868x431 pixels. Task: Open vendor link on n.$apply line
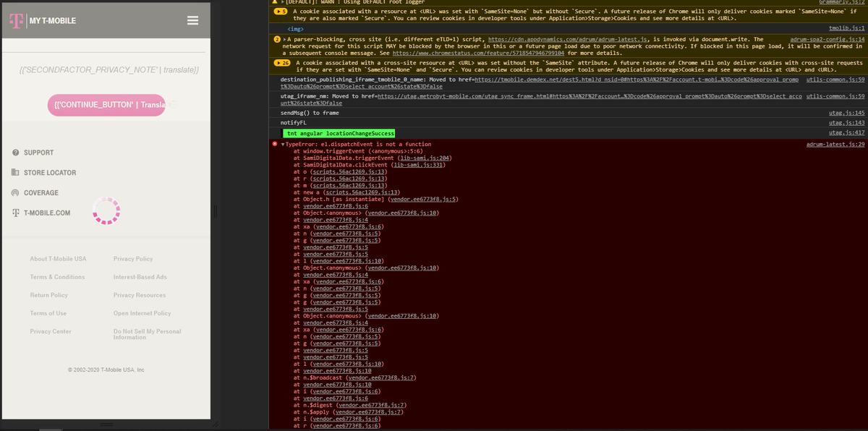(x=368, y=412)
